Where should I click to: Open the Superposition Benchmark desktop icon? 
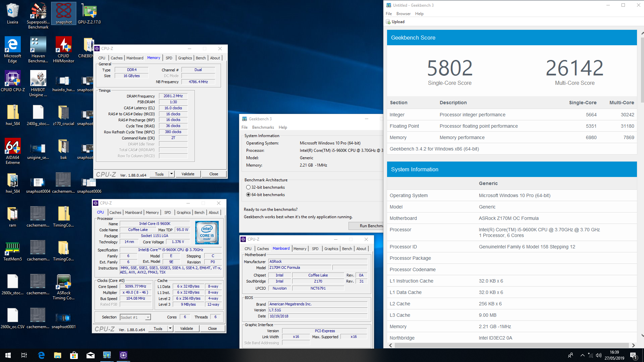tap(38, 16)
